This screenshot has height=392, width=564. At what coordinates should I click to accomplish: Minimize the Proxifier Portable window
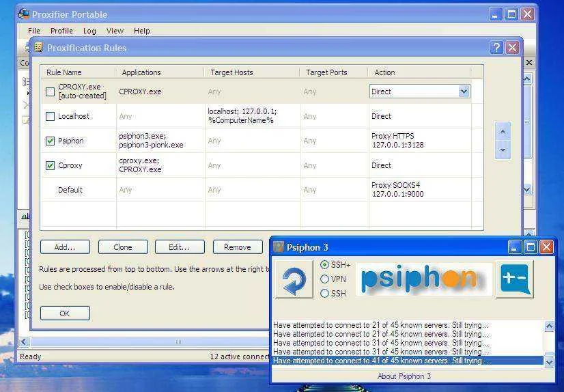[495, 14]
